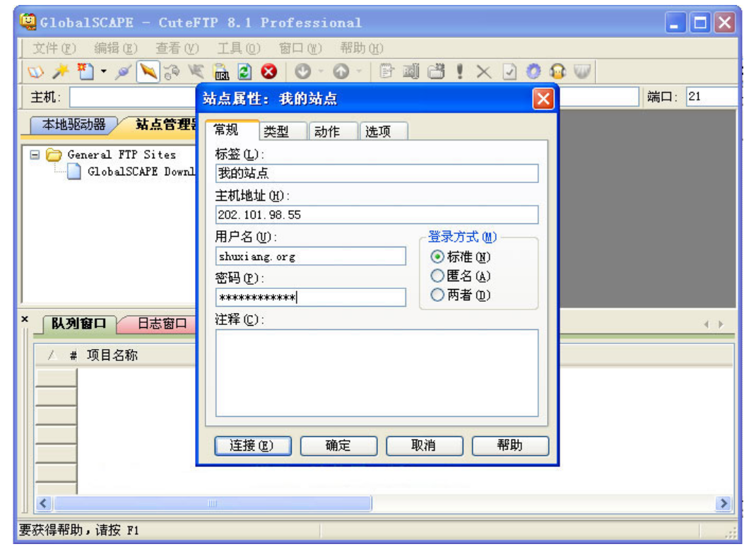Open the Connection Wizard wand icon
The width and height of the screenshot is (756, 549).
(x=59, y=71)
